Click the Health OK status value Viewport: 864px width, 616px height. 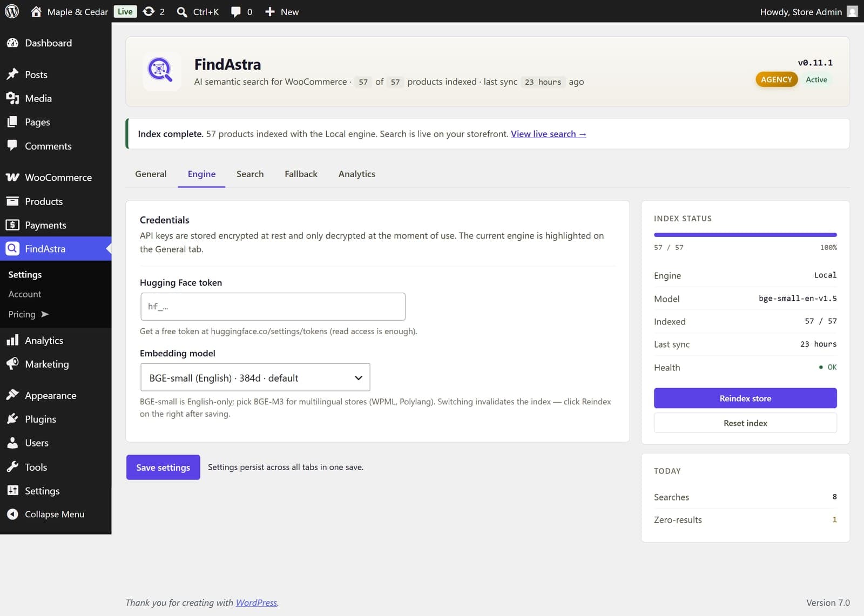click(828, 367)
